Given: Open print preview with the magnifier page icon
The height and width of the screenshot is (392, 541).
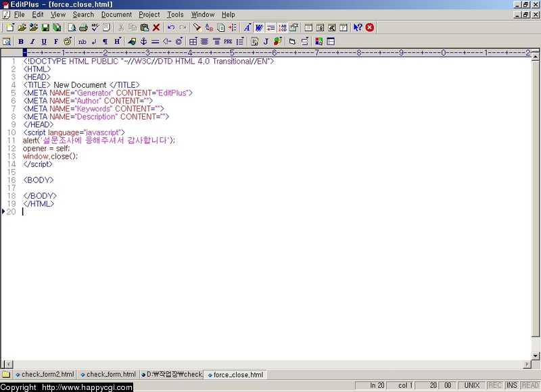Looking at the screenshot, I should click(x=72, y=28).
